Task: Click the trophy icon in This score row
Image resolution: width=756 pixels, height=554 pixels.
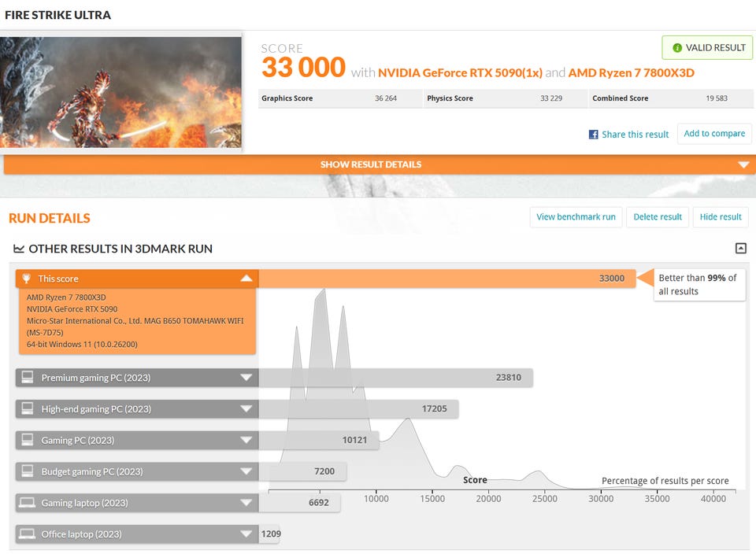Action: tap(27, 279)
